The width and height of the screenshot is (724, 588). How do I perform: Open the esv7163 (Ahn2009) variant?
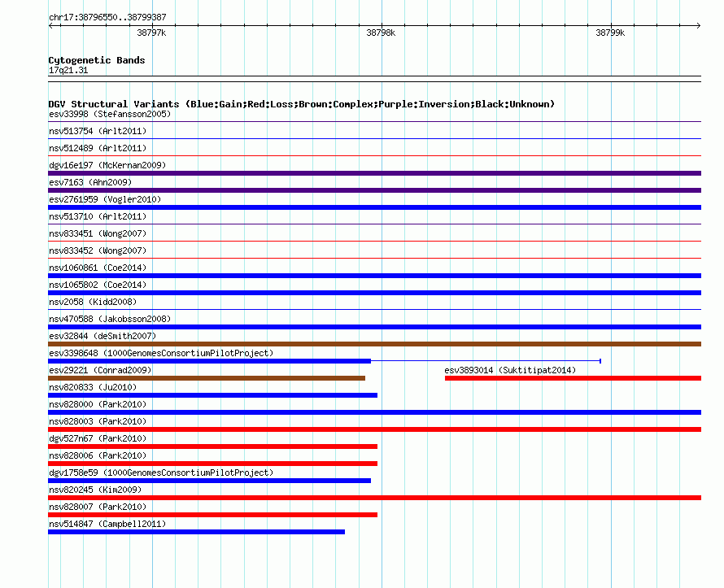click(x=90, y=182)
